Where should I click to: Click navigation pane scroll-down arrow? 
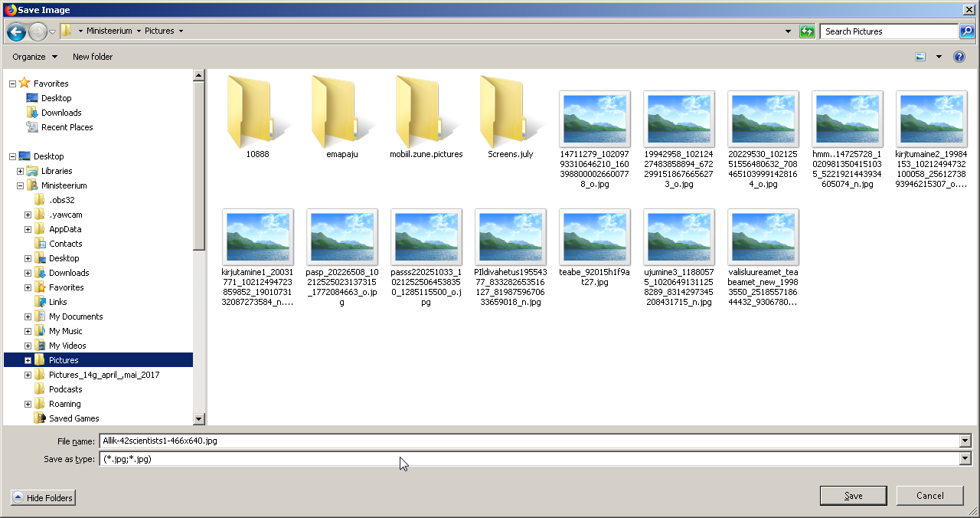(199, 419)
